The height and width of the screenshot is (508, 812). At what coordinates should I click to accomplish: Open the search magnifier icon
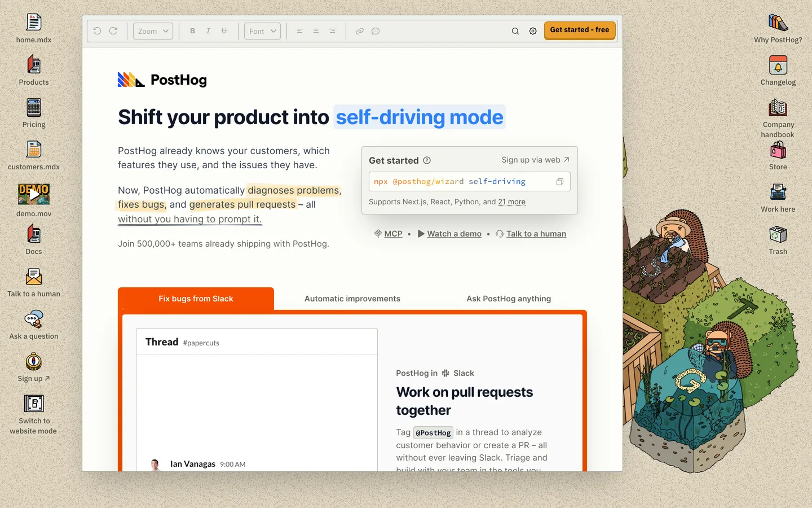(x=515, y=31)
